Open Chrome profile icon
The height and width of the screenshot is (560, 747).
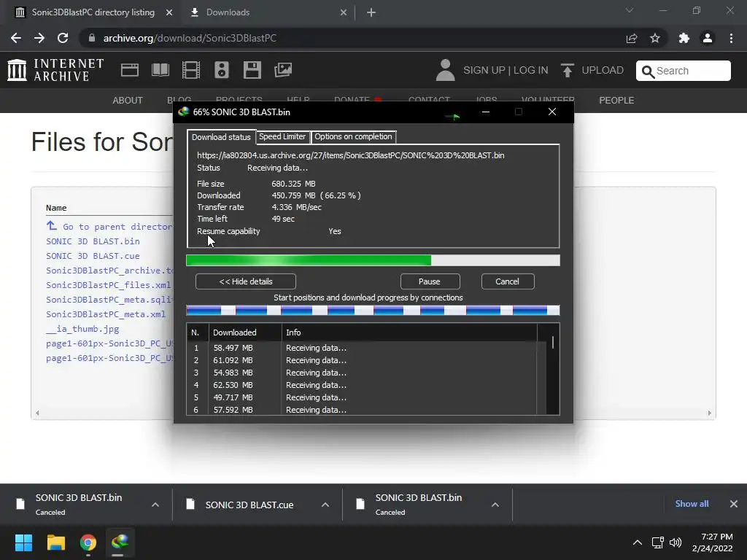[708, 38]
